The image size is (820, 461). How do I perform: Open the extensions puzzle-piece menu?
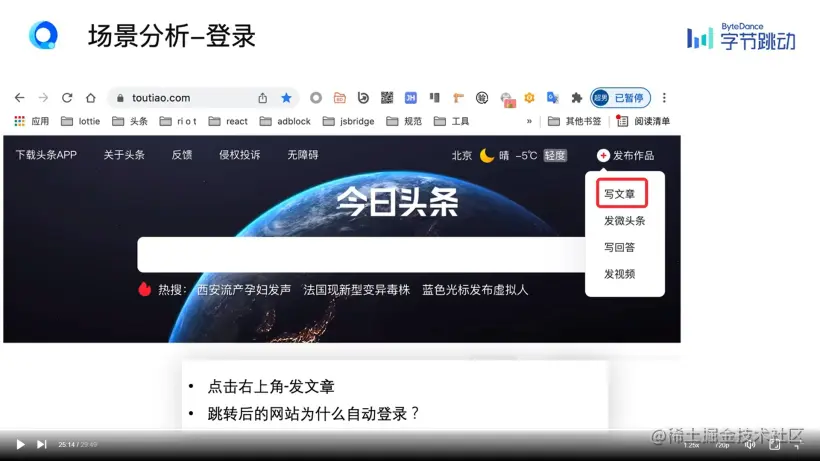coord(576,98)
